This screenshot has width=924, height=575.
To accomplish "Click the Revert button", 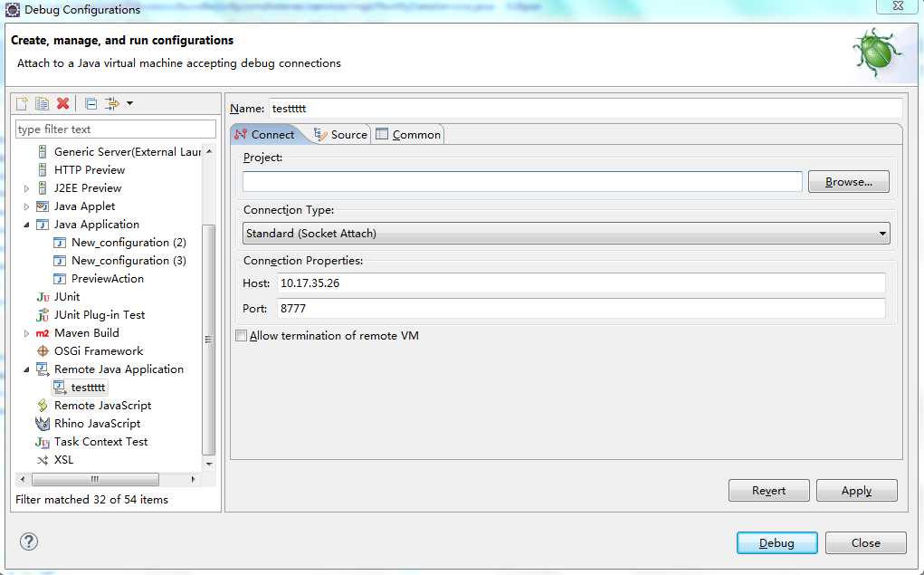I will (769, 491).
